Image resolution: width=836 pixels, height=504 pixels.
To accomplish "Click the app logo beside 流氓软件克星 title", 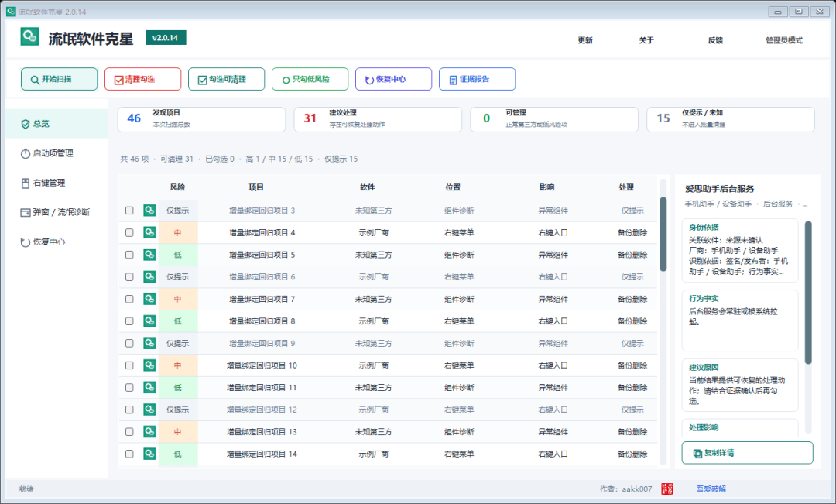I will coord(29,37).
